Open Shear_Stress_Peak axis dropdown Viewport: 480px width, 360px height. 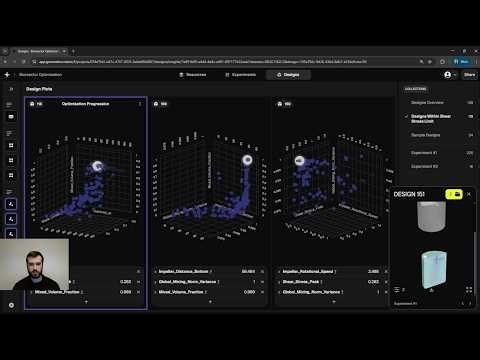click(x=302, y=282)
